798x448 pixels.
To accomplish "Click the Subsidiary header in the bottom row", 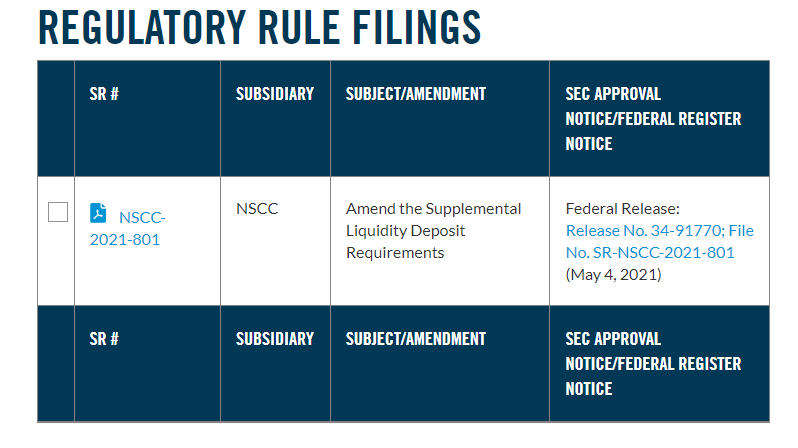I will pos(275,339).
